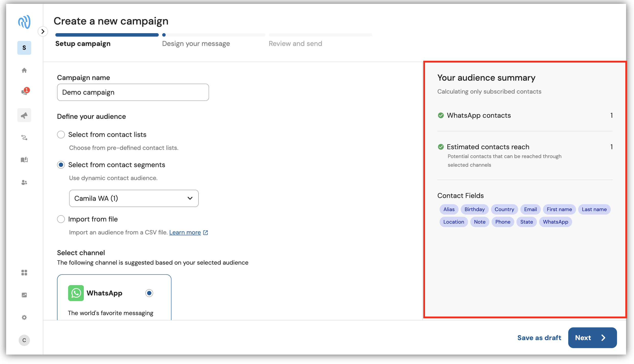
Task: Open the conversations icon with notification badge
Action: coord(25,92)
